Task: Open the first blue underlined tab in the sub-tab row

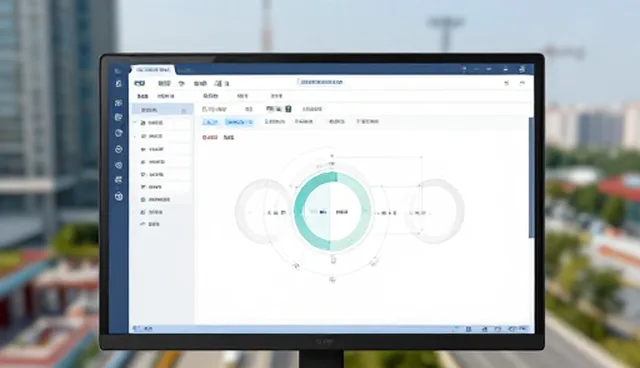Action: (210, 122)
